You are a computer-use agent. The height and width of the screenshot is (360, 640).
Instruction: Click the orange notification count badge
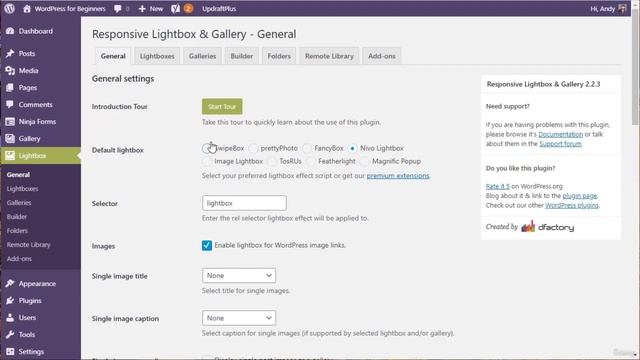(x=188, y=9)
